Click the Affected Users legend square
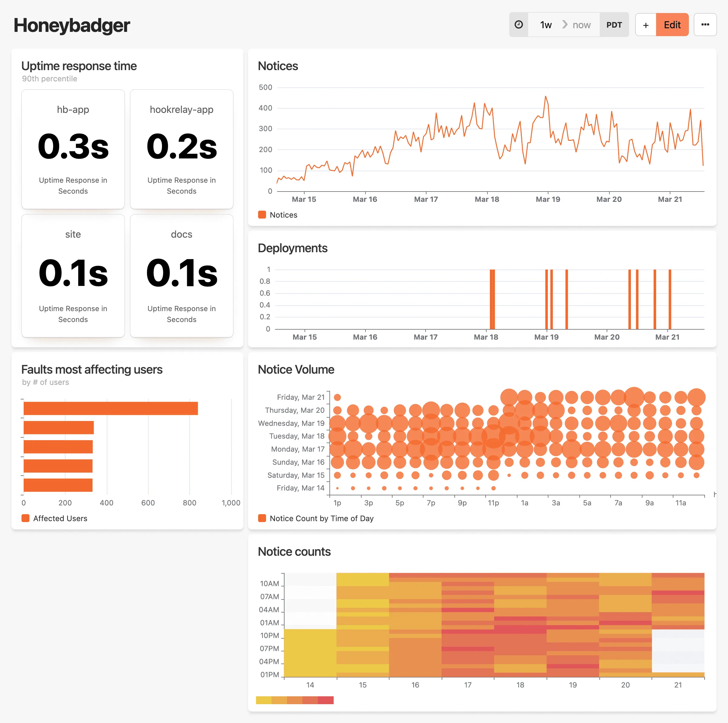The width and height of the screenshot is (728, 723). pyautogui.click(x=25, y=518)
